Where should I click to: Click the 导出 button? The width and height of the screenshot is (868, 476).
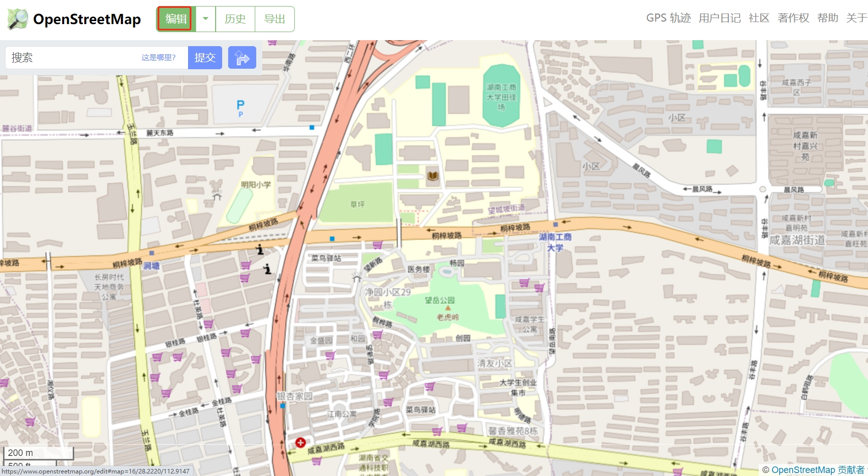tap(274, 19)
